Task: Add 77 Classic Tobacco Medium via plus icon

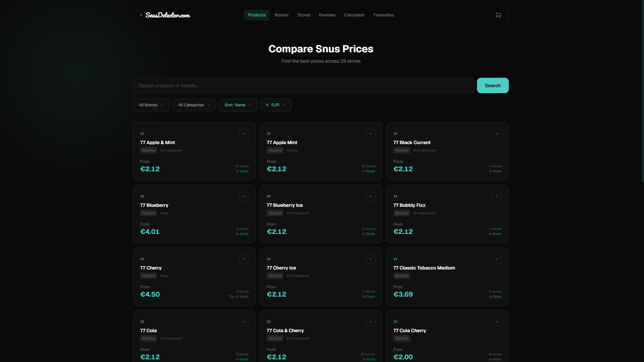Action: point(497,259)
